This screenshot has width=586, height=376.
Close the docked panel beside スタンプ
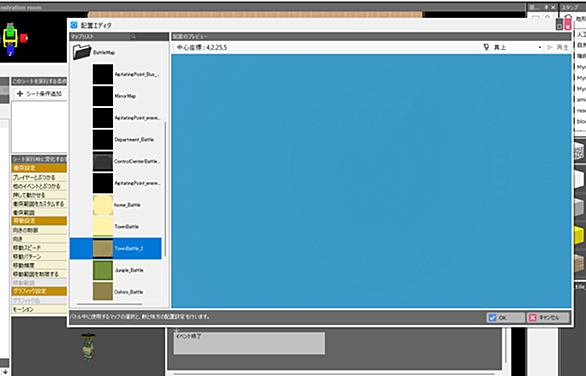(553, 7)
